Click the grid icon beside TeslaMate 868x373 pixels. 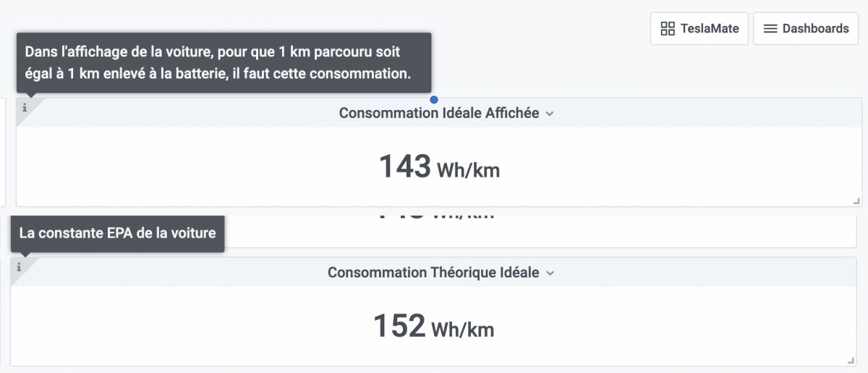click(668, 29)
